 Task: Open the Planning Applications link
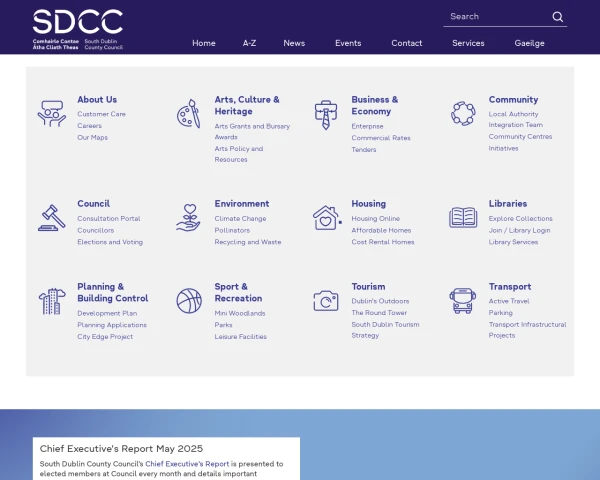point(112,325)
